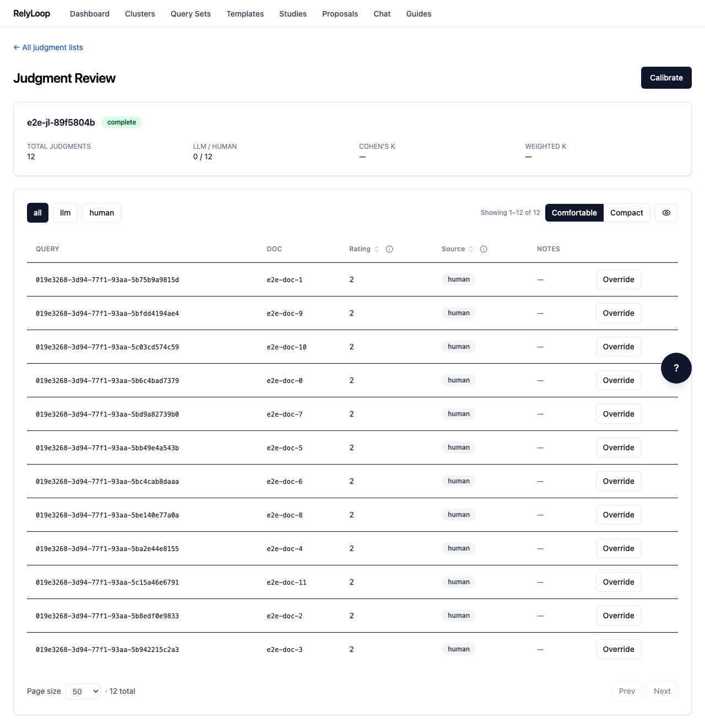The image size is (705, 728).
Task: Override the judgment for e2e-doc-9
Action: coord(619,313)
